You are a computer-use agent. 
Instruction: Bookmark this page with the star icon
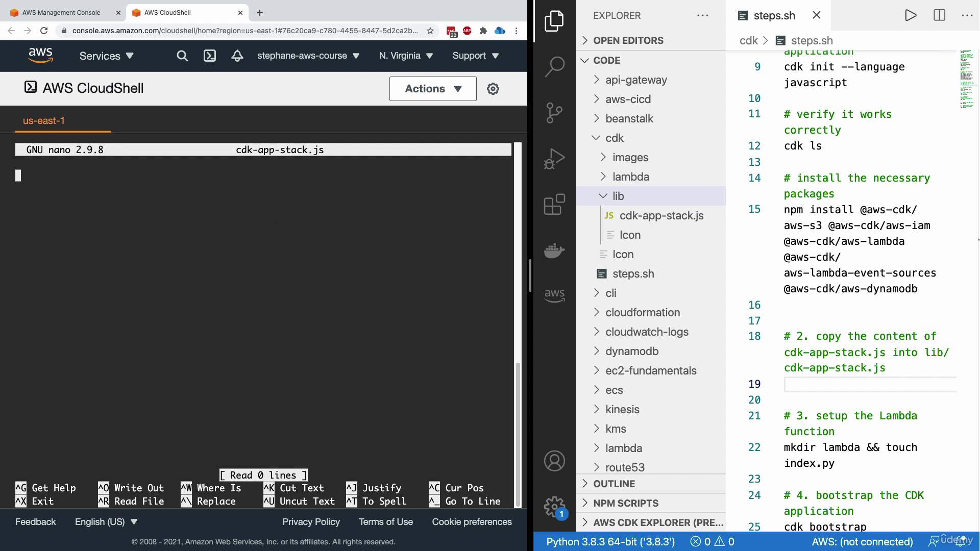point(430,31)
